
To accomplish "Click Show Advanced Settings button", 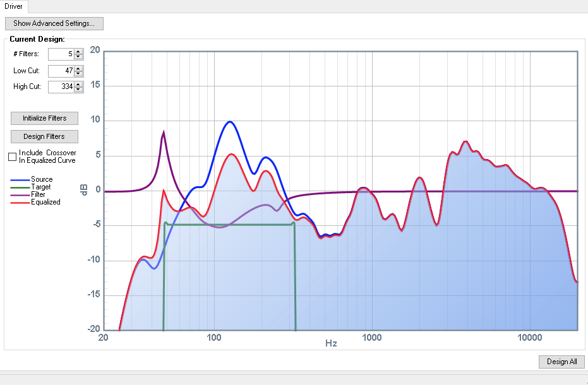I will [54, 23].
